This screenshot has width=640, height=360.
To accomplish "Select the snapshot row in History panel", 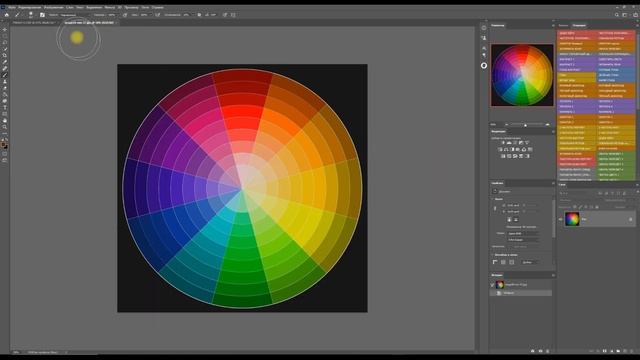I will coord(521,284).
